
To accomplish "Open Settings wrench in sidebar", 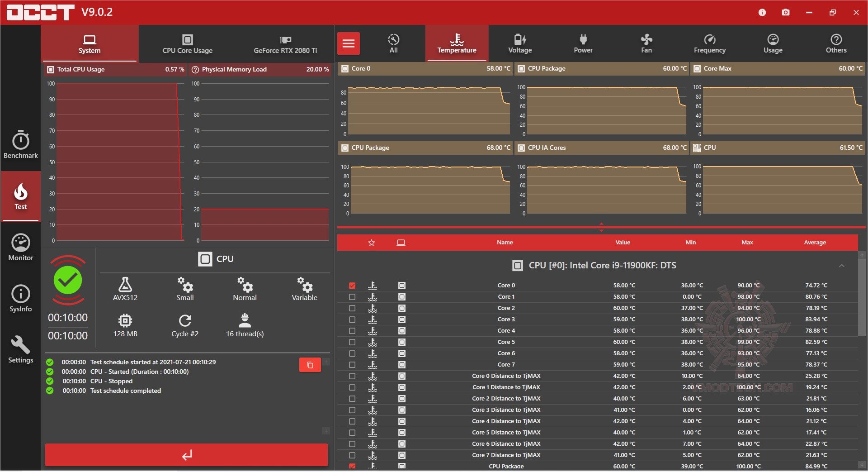I will point(21,350).
